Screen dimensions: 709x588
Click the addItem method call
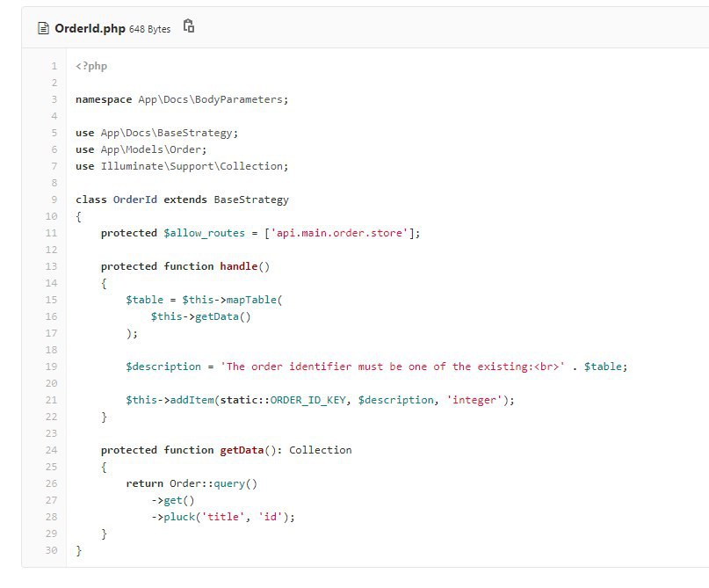192,400
